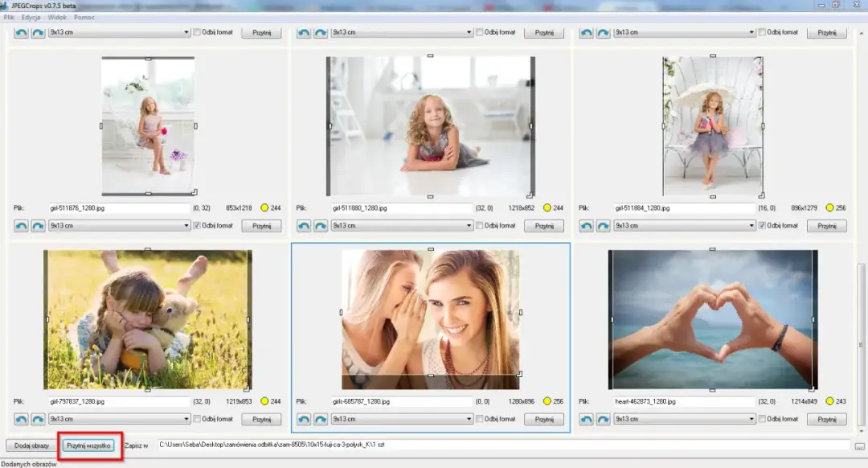Rotate girl-511884_1280.jpg clockwise
The image size is (868, 468).
[603, 226]
